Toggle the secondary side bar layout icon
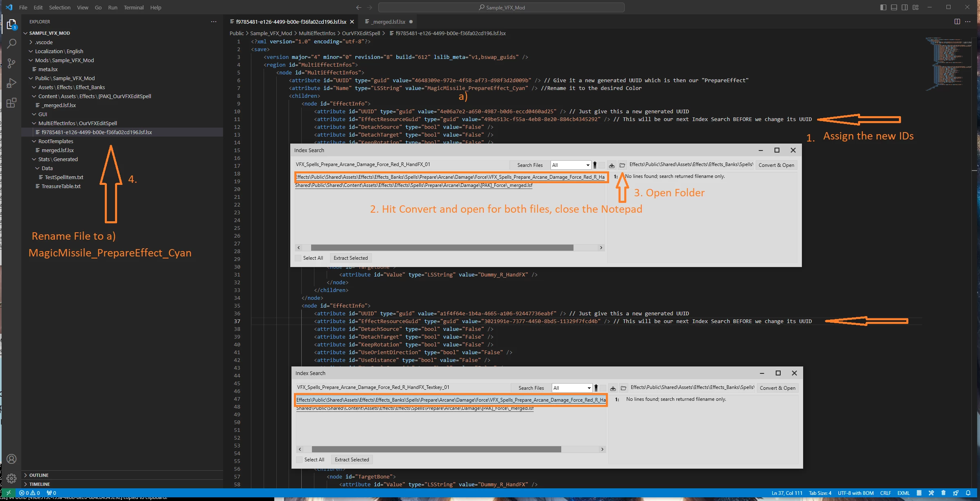980x501 pixels. (x=905, y=7)
